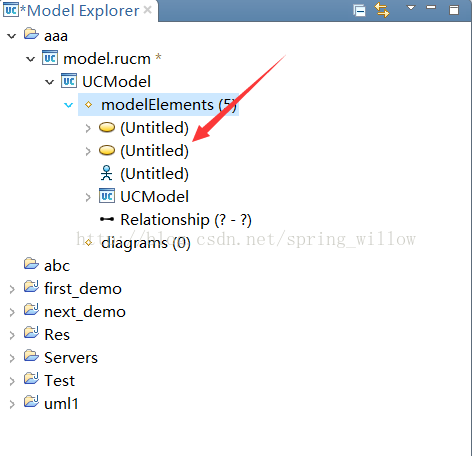Image resolution: width=472 pixels, height=456 pixels.
Task: Click the diagrams diamond icon
Action: [88, 243]
